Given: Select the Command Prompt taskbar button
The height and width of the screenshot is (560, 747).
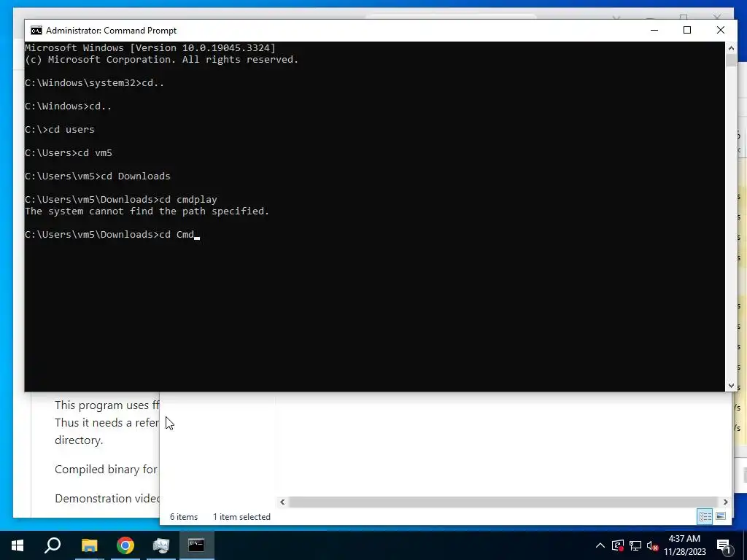Looking at the screenshot, I should click(196, 545).
